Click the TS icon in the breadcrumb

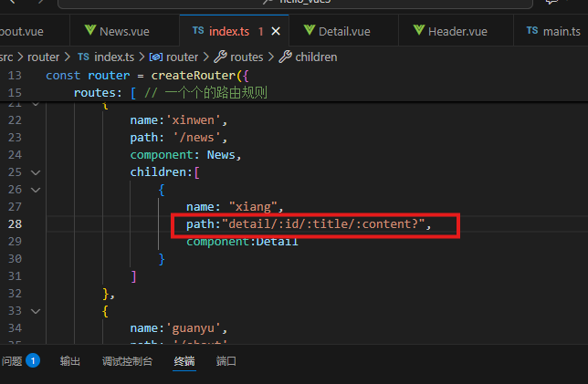click(83, 57)
